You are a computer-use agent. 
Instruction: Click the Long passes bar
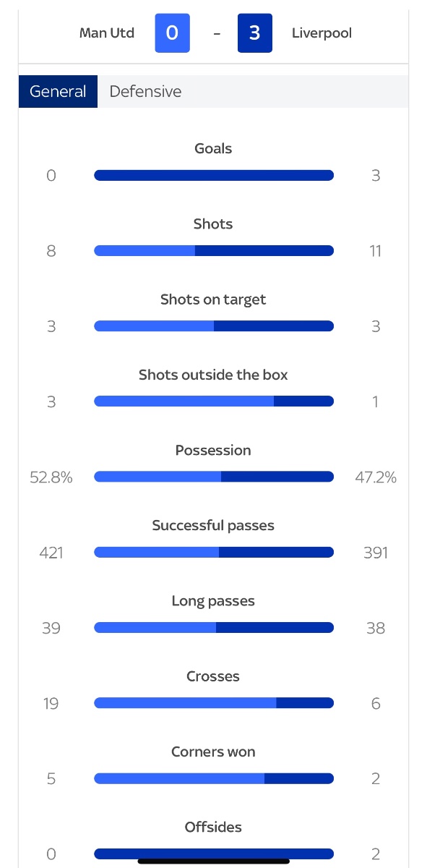click(x=214, y=628)
